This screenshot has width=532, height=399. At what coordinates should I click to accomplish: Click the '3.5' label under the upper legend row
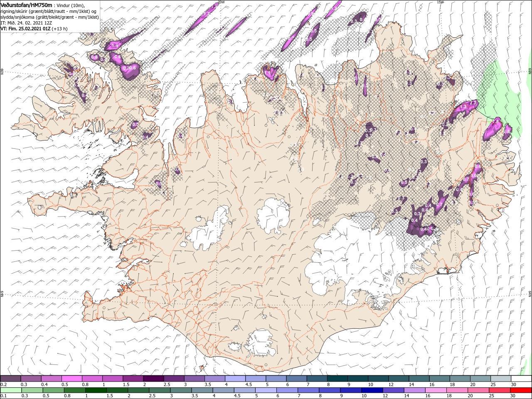pos(208,384)
